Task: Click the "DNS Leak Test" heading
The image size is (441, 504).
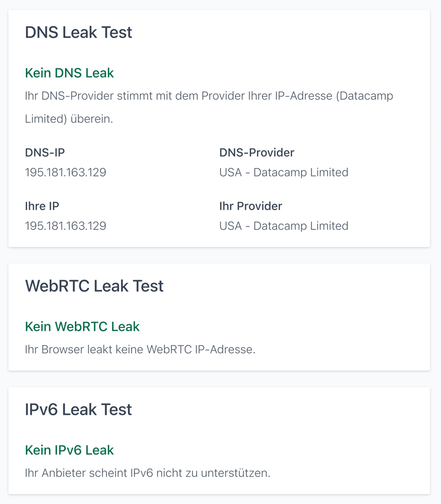Action: 78,33
